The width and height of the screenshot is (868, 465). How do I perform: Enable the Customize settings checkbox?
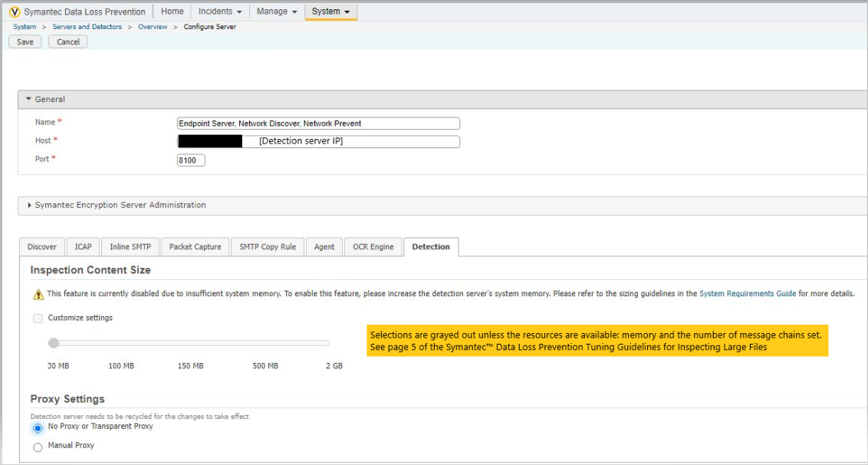38,318
